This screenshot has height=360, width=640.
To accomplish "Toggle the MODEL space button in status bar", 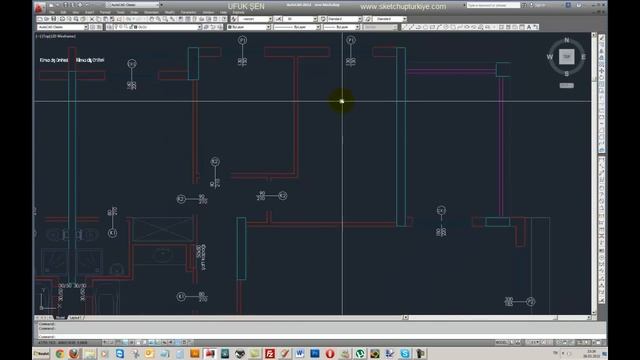I will coord(501,342).
